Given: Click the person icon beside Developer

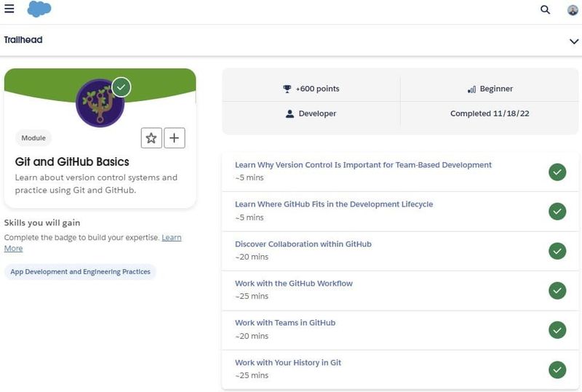Looking at the screenshot, I should [x=290, y=114].
